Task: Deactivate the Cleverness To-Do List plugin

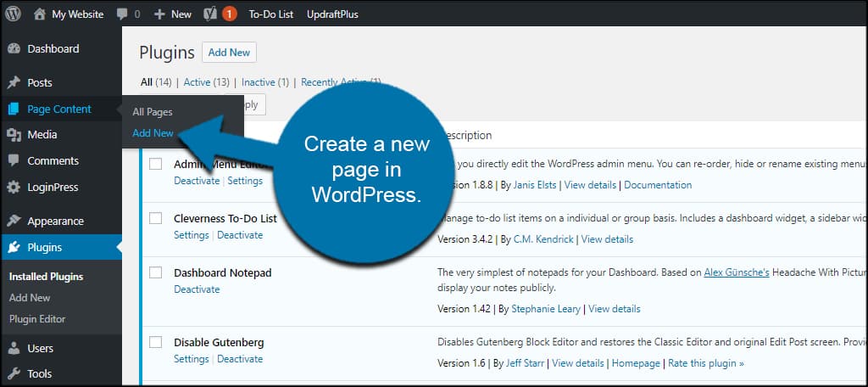Action: point(240,235)
